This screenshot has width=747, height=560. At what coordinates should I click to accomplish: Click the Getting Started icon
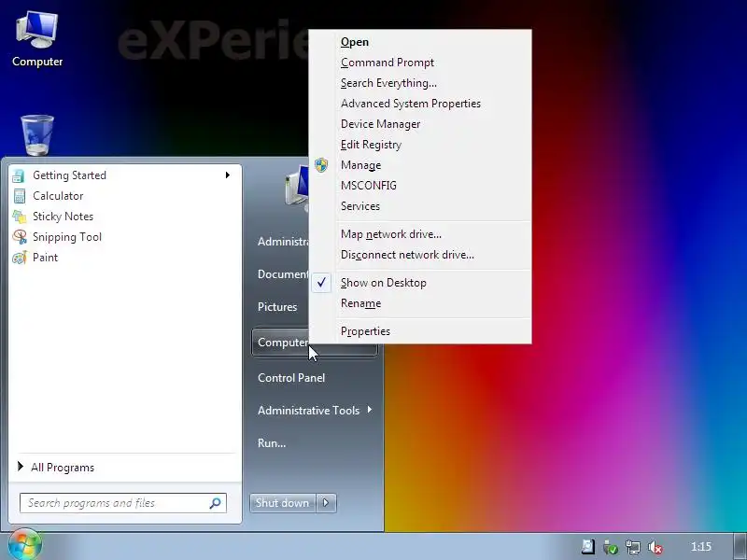[19, 175]
